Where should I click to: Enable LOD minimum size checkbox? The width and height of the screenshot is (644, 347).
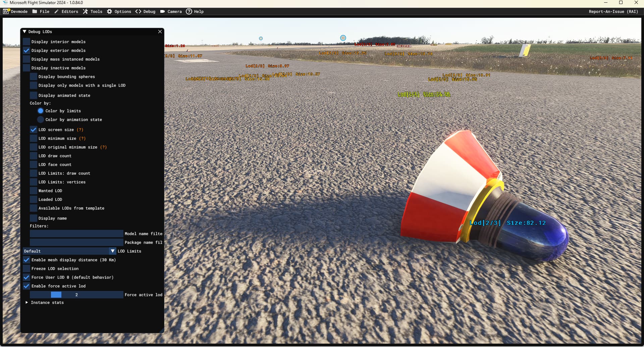[34, 138]
